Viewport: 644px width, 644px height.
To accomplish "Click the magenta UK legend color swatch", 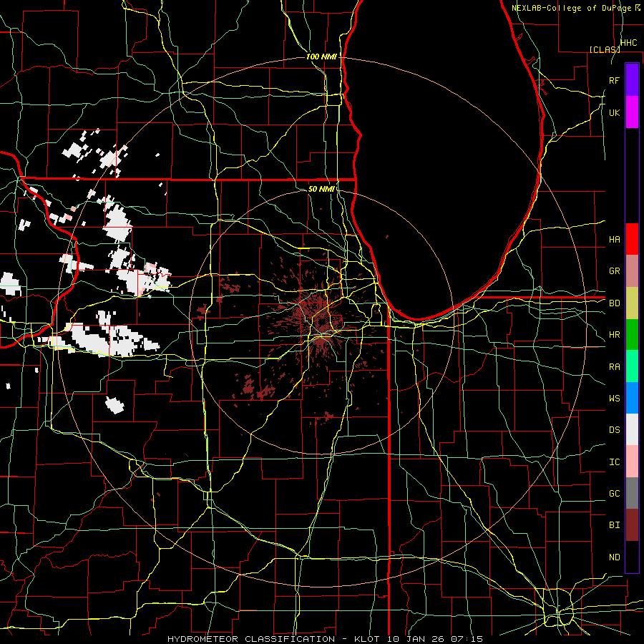I will 632,112.
